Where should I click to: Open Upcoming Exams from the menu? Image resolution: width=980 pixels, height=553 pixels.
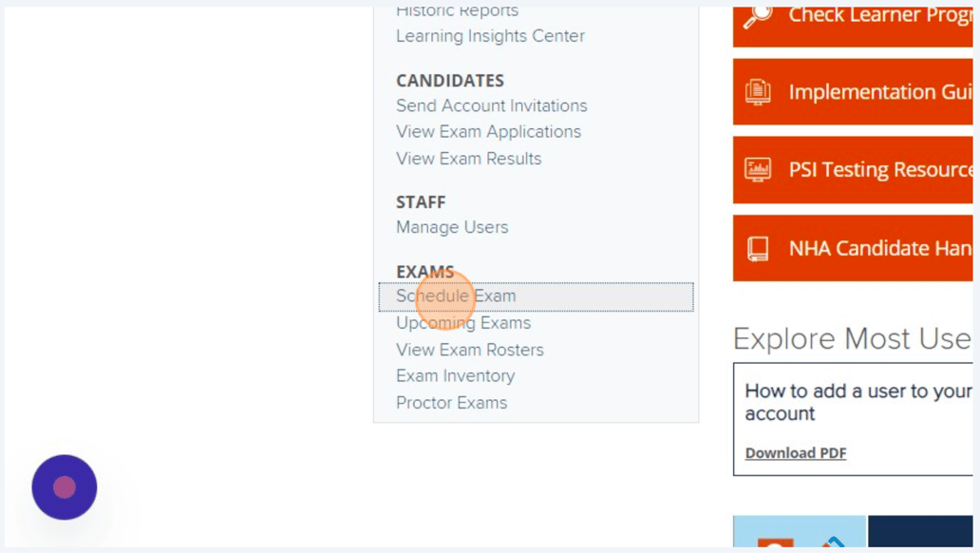click(462, 323)
